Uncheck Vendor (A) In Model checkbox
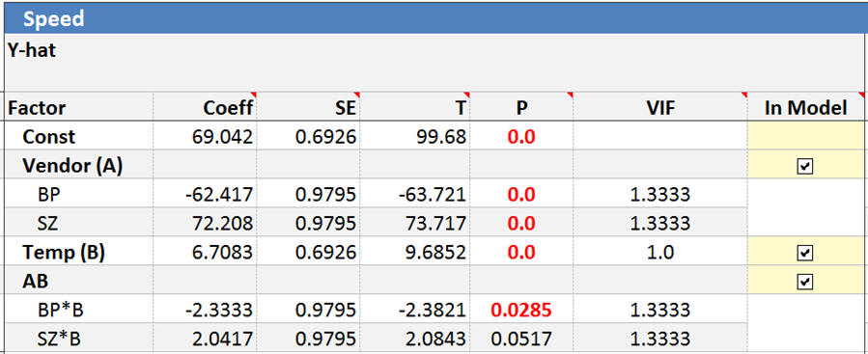This screenshot has width=868, height=354. pyautogui.click(x=805, y=166)
